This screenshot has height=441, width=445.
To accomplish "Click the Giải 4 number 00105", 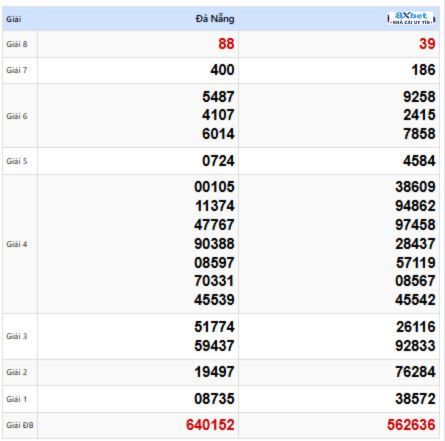I will click(215, 187).
